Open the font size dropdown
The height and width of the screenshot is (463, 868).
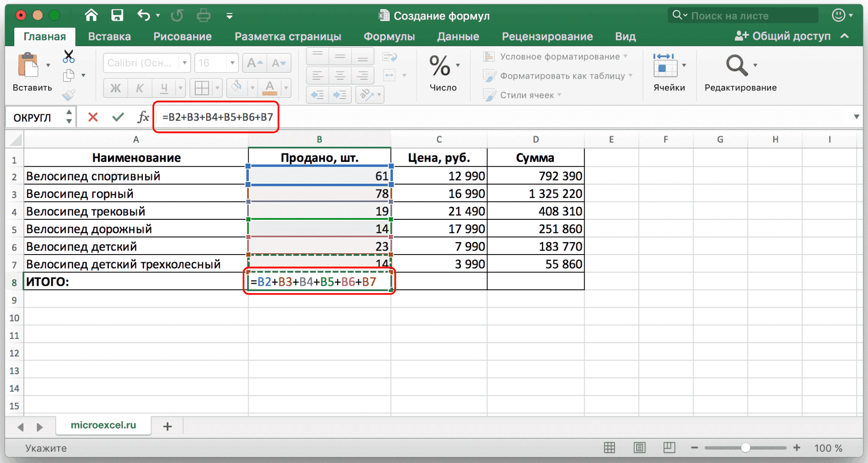(x=232, y=63)
